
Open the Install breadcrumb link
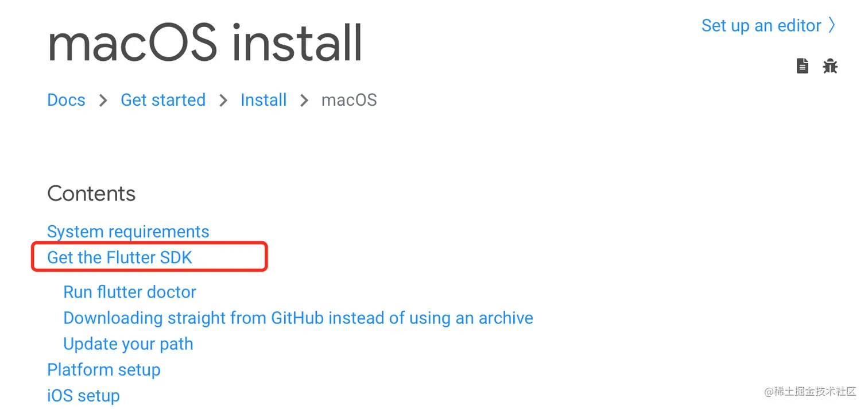263,100
